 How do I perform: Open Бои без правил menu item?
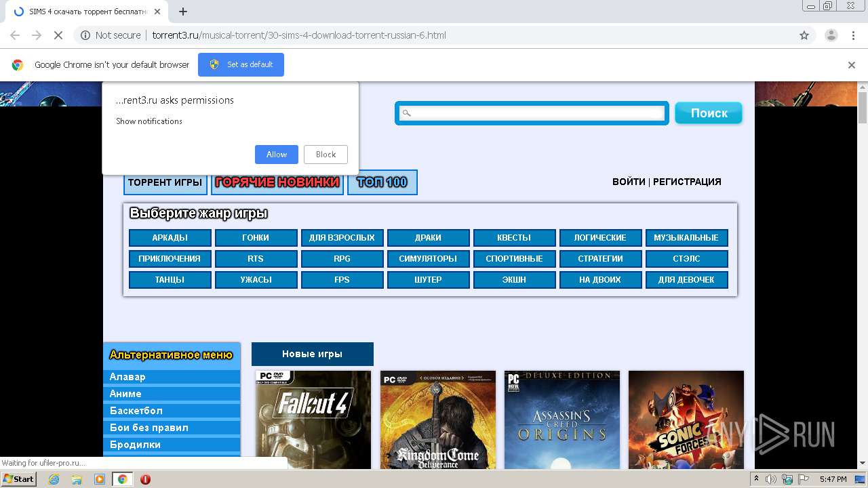172,428
